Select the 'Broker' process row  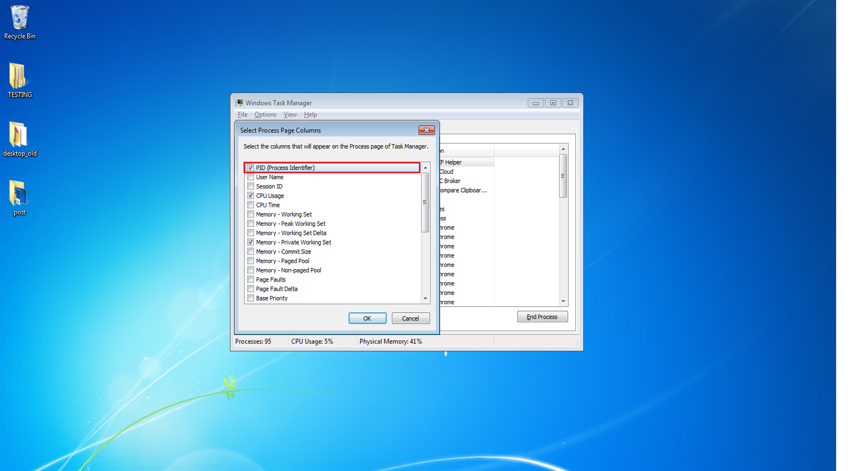pyautogui.click(x=466, y=181)
